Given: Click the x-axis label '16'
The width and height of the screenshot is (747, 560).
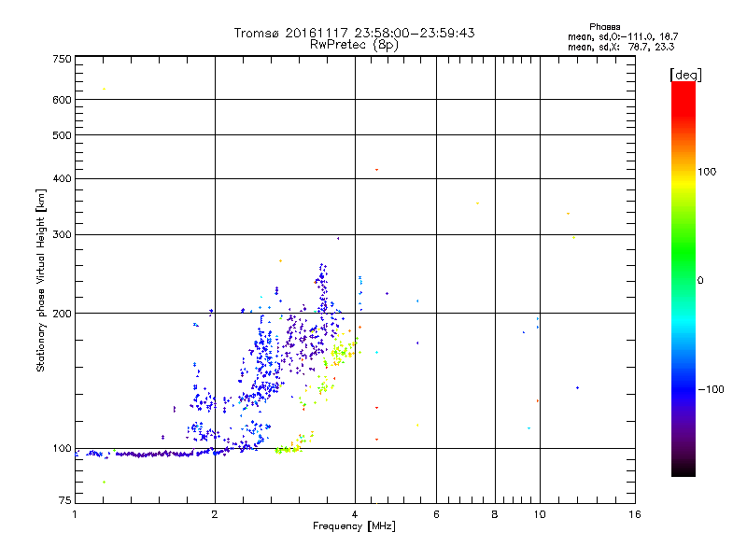Looking at the screenshot, I should [x=635, y=514].
